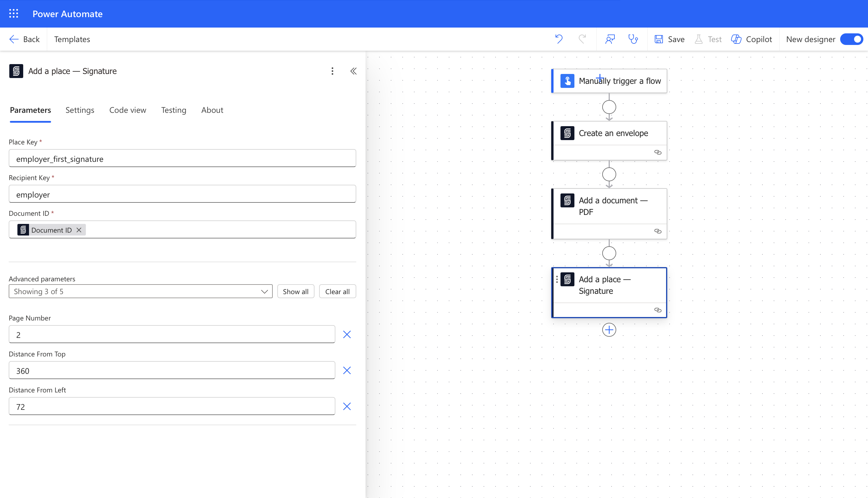Click the Add a place connector icon
The height and width of the screenshot is (498, 868).
click(x=567, y=279)
